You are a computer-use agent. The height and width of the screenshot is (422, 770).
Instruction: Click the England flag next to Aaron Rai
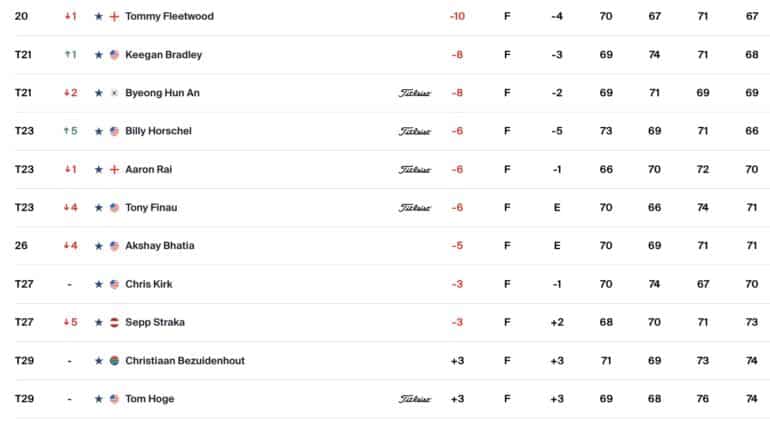[114, 169]
